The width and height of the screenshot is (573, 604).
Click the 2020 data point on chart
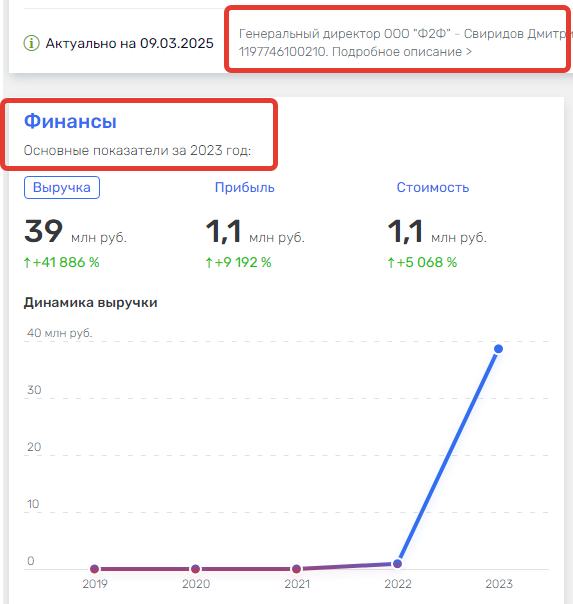(195, 569)
